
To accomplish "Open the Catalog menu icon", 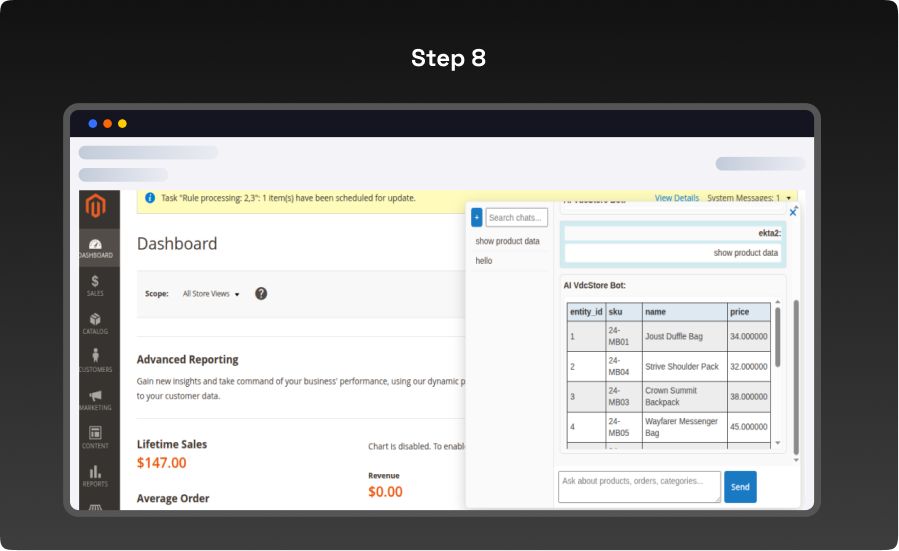I will click(95, 324).
